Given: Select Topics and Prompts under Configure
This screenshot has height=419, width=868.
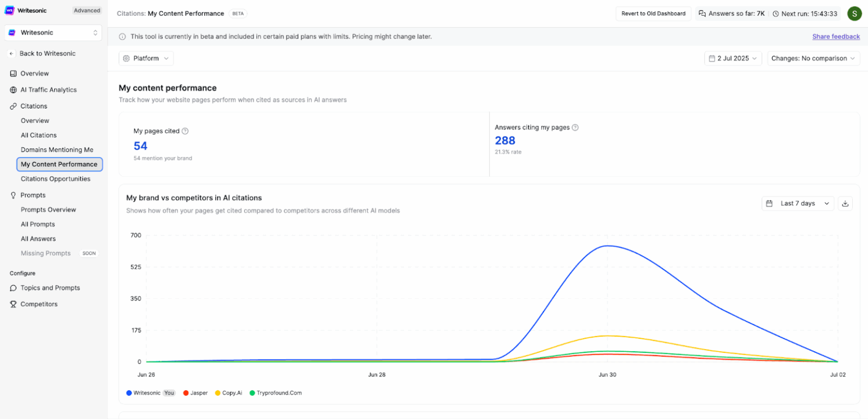Looking at the screenshot, I should (x=50, y=287).
